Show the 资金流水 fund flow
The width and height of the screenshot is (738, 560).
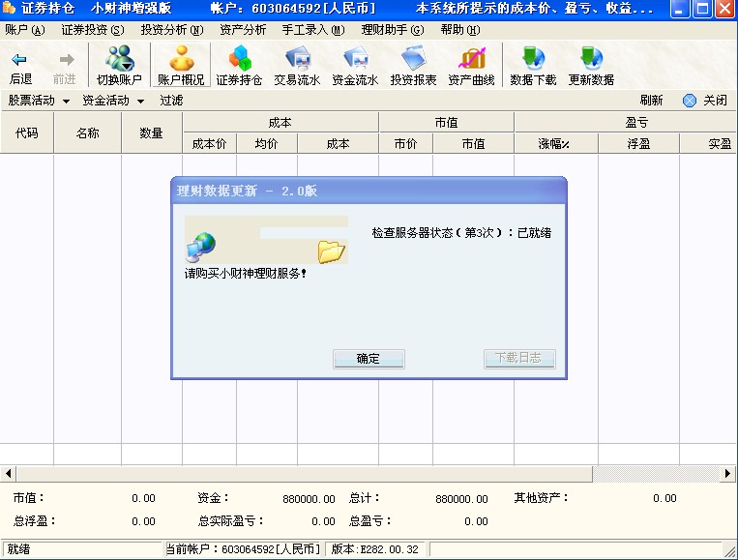coord(355,60)
